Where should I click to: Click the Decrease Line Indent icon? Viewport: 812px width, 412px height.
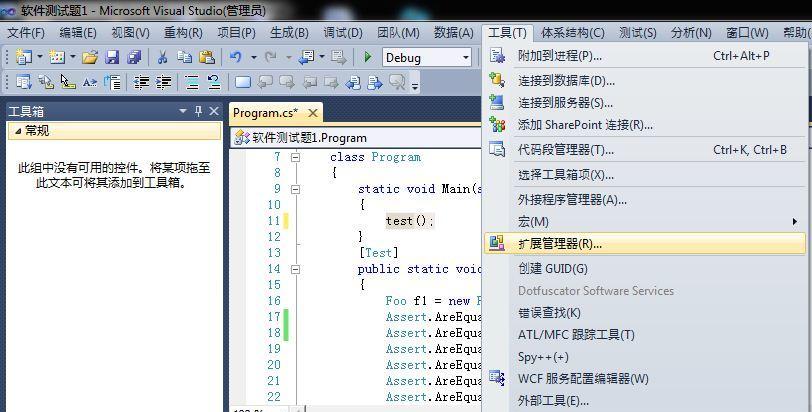click(x=141, y=82)
